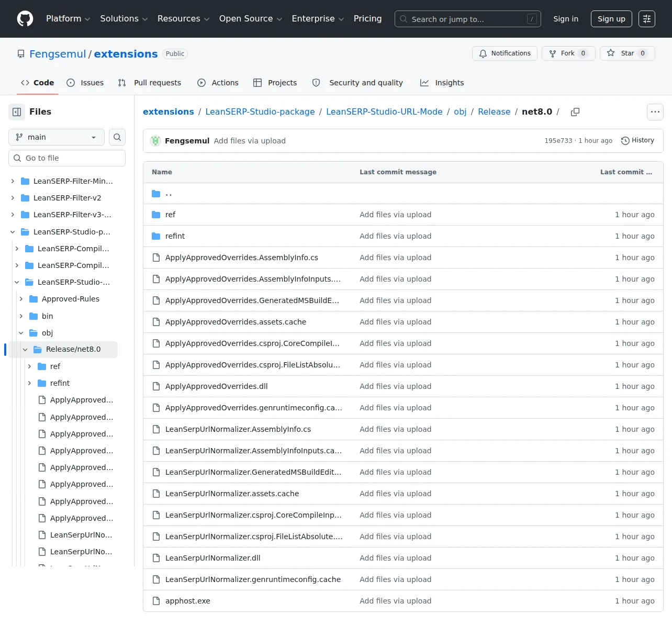672x637 pixels.
Task: Click the folder icon for ref row
Action: click(x=156, y=215)
